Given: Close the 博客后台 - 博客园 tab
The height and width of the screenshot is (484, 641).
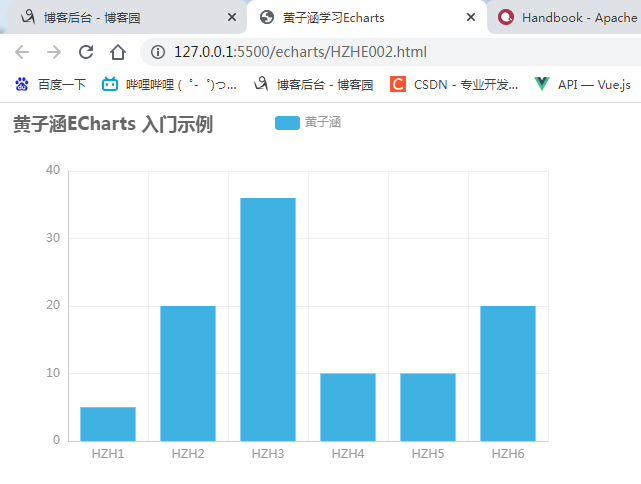Looking at the screenshot, I should pos(232,17).
